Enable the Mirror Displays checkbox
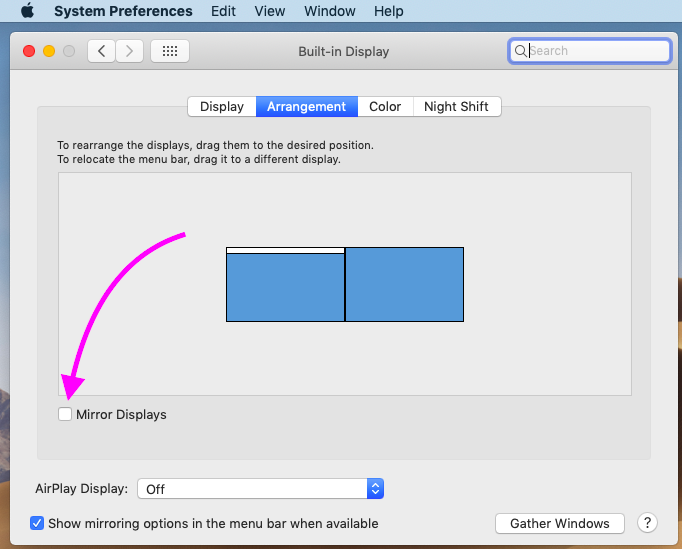Image resolution: width=682 pixels, height=549 pixels. 65,414
